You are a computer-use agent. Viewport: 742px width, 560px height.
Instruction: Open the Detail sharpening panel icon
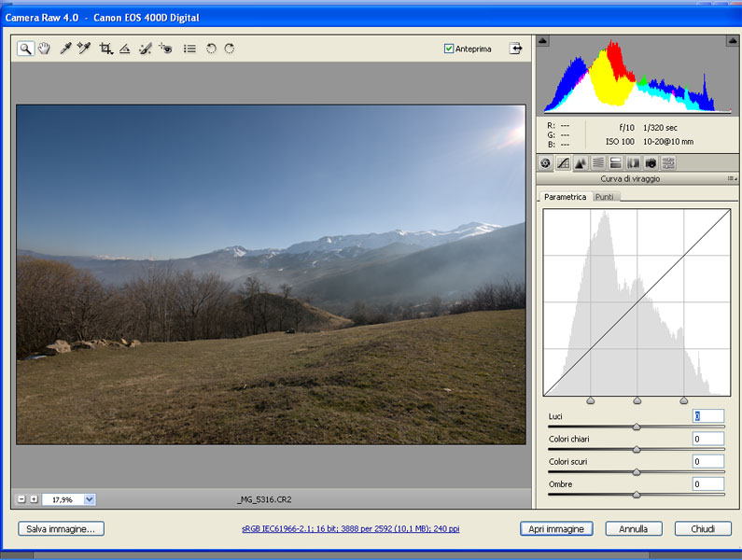(581, 162)
